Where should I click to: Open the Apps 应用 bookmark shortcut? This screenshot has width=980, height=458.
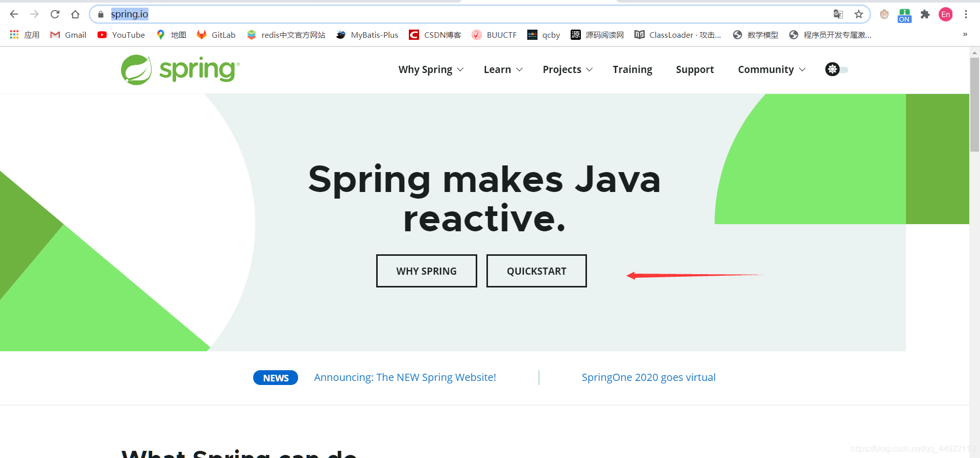click(x=24, y=35)
